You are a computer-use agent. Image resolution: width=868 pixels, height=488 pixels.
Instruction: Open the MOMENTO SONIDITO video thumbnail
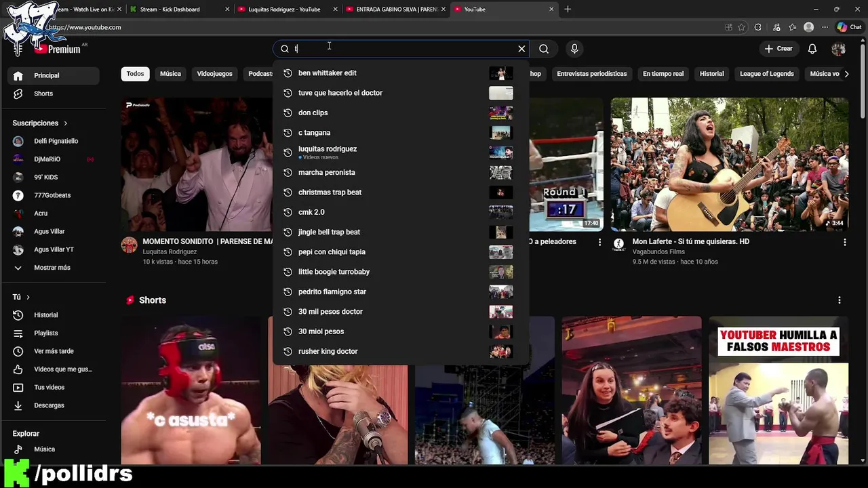click(197, 165)
